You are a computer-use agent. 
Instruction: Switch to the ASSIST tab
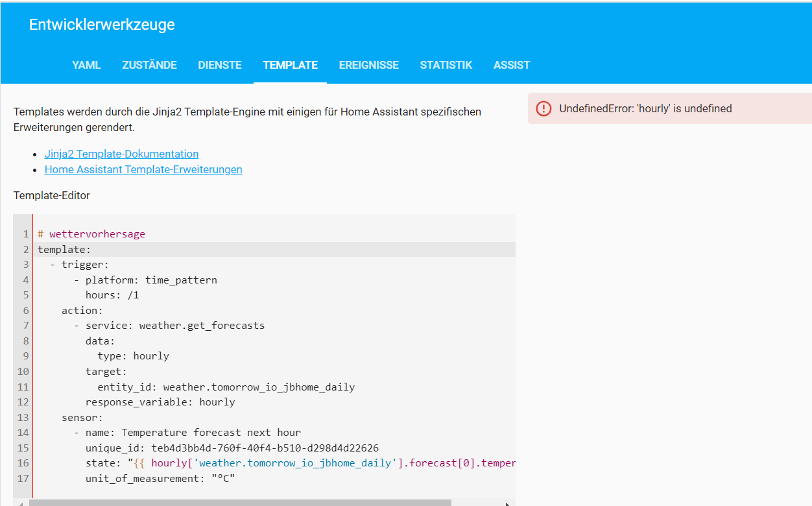[512, 65]
